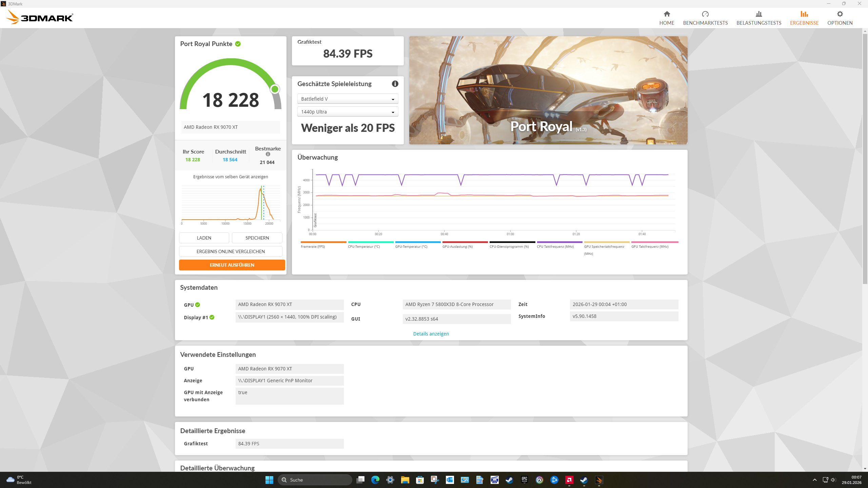Open AMD Software from the taskbar
The width and height of the screenshot is (868, 488).
pos(569,480)
